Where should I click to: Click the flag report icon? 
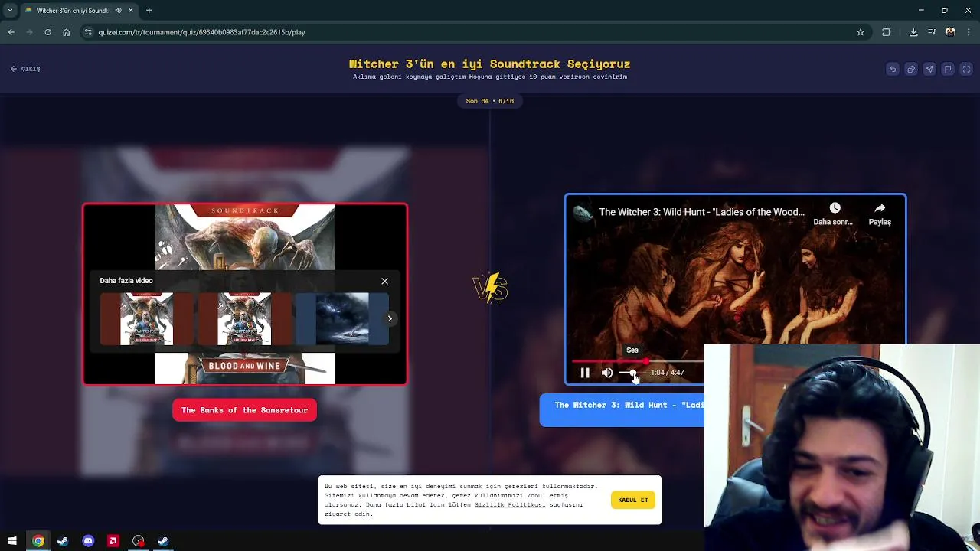coord(948,69)
